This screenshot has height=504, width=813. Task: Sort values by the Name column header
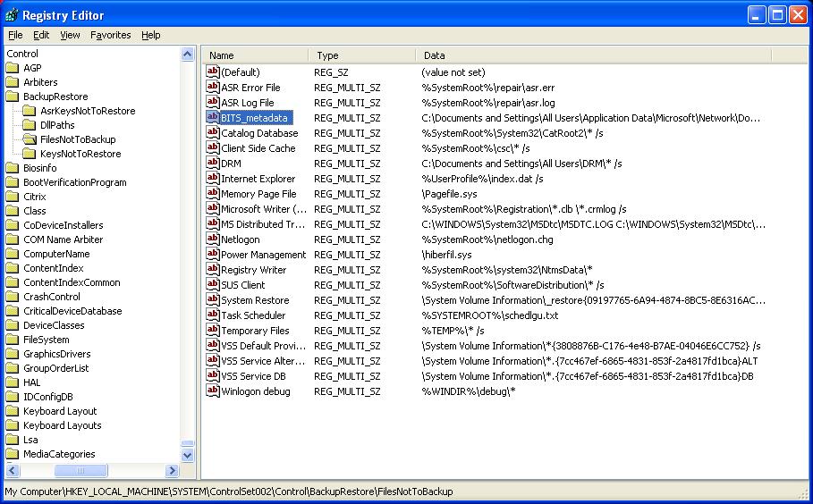[256, 55]
